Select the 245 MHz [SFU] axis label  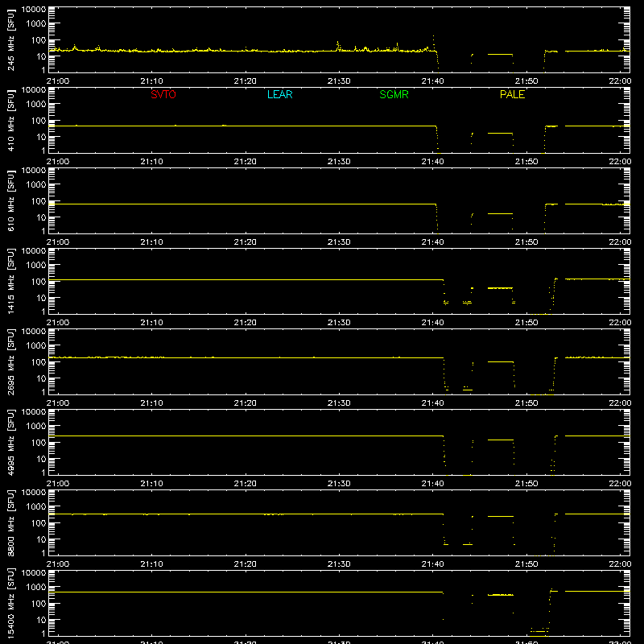(11, 40)
